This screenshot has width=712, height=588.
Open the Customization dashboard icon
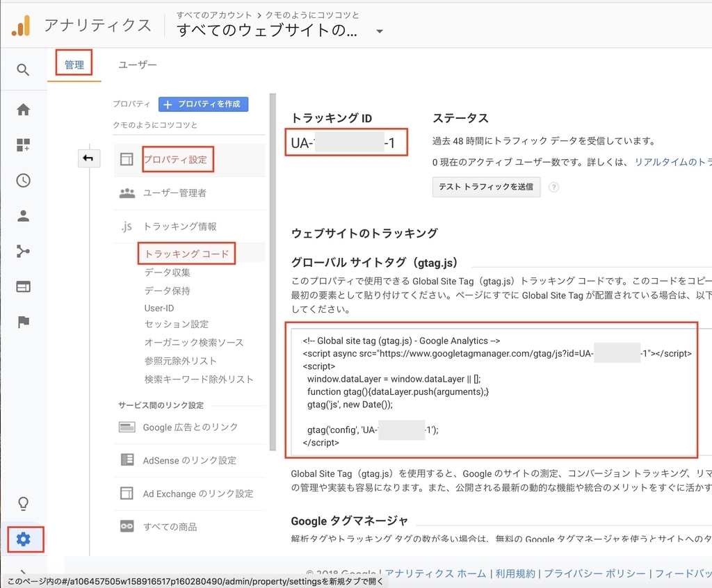[23, 145]
